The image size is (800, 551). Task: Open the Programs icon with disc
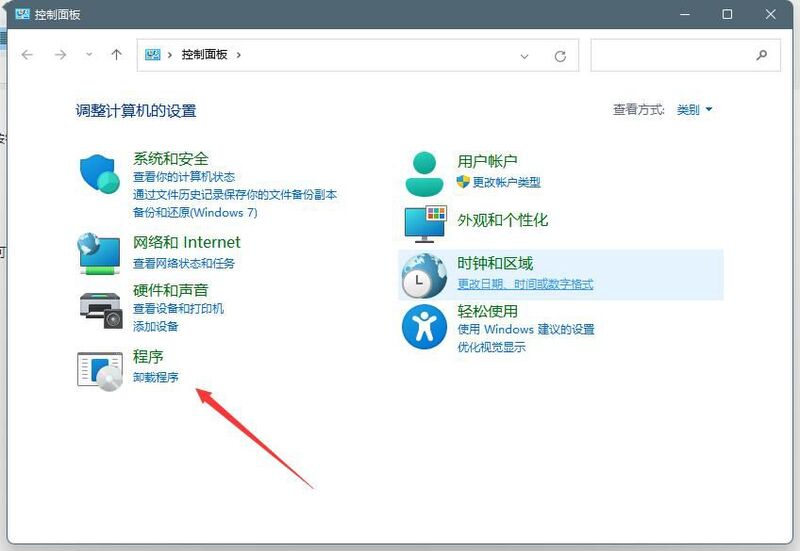100,371
